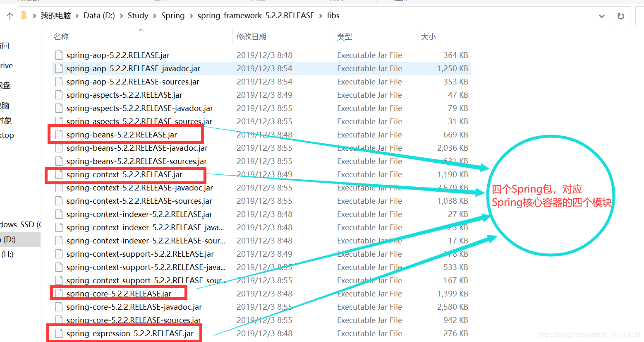644x342 pixels.
Task: Select file name spring-context-5.2.2.RELEASE-sources.jar
Action: (x=139, y=201)
